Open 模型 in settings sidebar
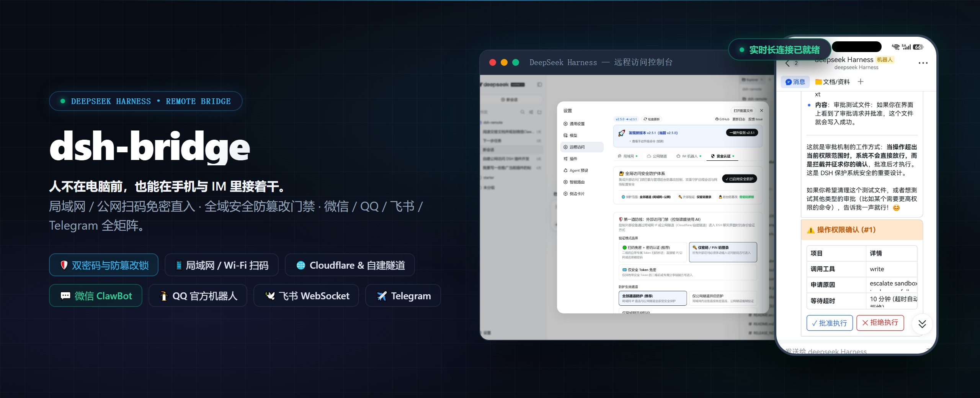Screen dimensions: 980x398 coord(581,135)
